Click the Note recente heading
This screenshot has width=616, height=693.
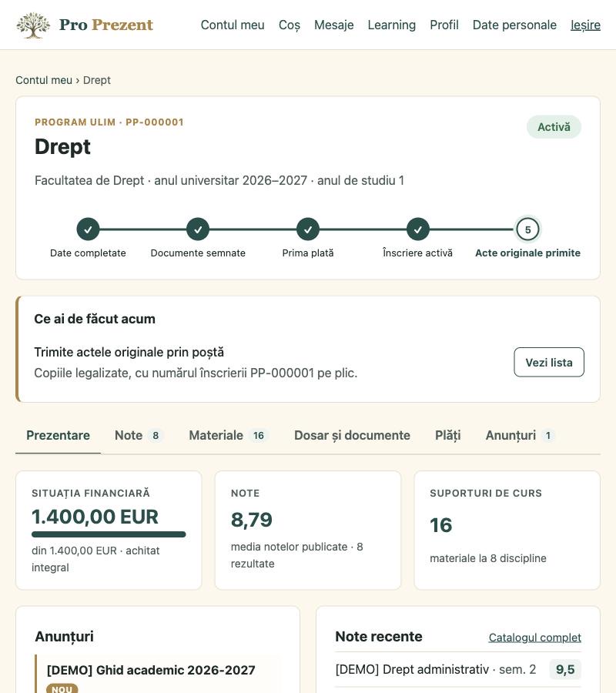[x=379, y=637]
